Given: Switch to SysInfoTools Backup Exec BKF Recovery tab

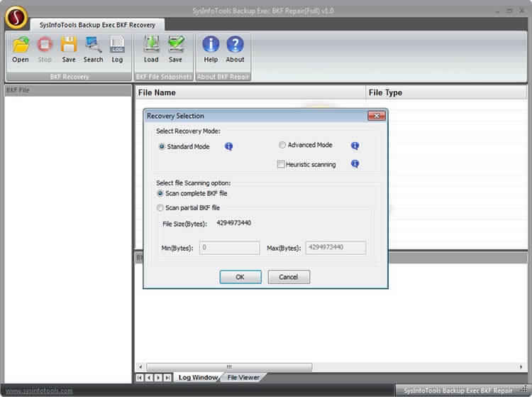Looking at the screenshot, I should 97,25.
